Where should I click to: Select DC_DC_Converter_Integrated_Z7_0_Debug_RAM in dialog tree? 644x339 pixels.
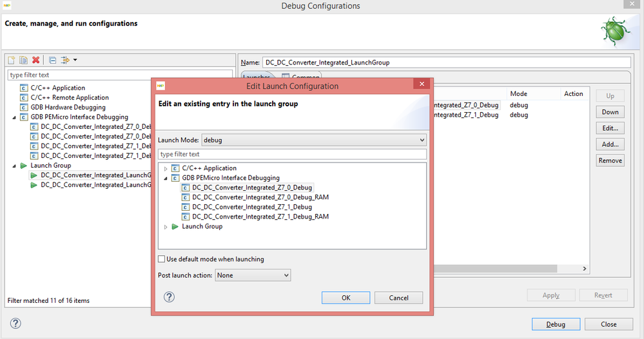pyautogui.click(x=260, y=197)
